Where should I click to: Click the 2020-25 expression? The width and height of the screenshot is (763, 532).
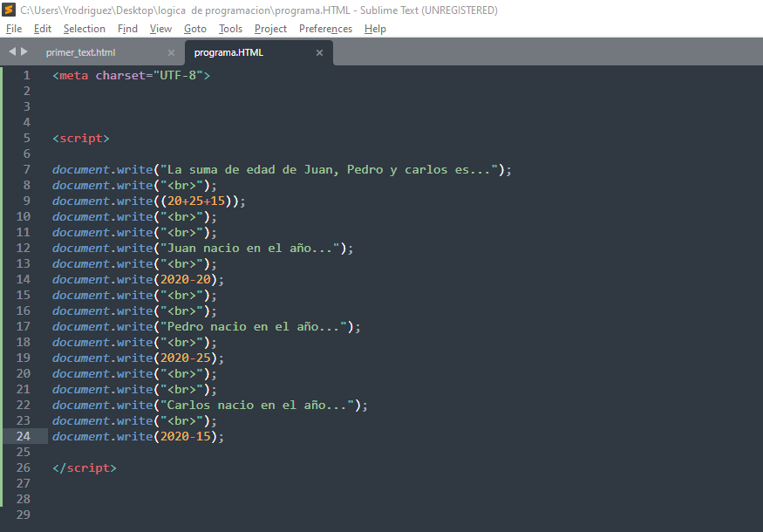[x=186, y=358]
